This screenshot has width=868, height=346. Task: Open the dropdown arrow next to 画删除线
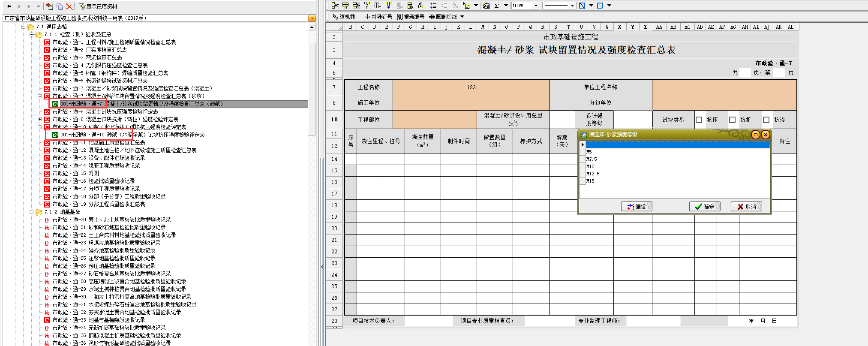tap(462, 17)
